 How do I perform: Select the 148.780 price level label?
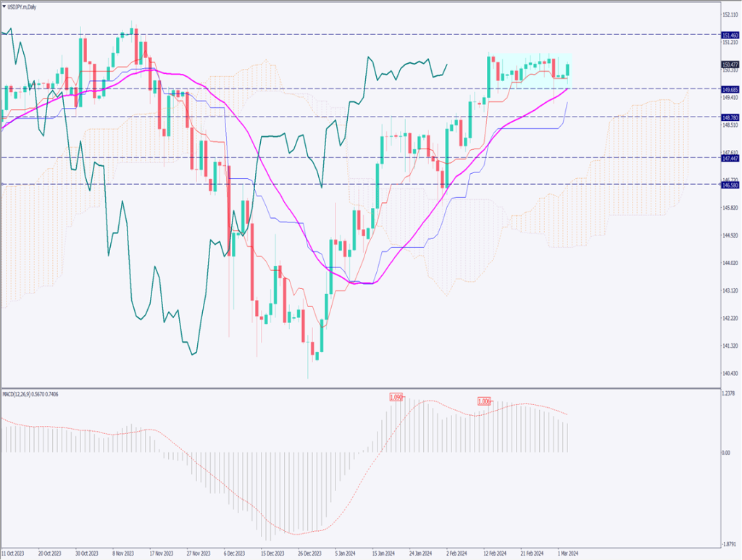pos(730,117)
